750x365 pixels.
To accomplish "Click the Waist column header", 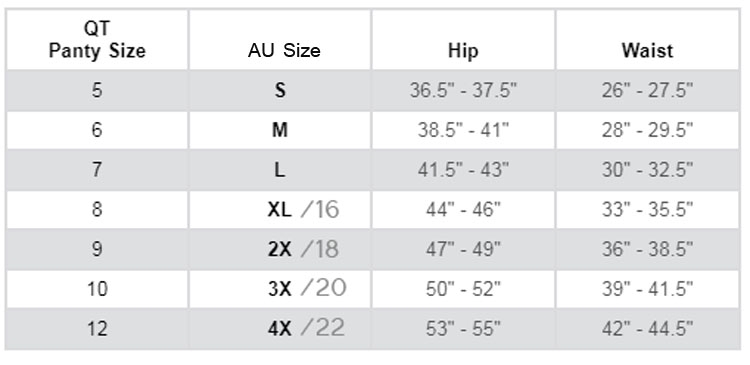I will click(x=648, y=40).
